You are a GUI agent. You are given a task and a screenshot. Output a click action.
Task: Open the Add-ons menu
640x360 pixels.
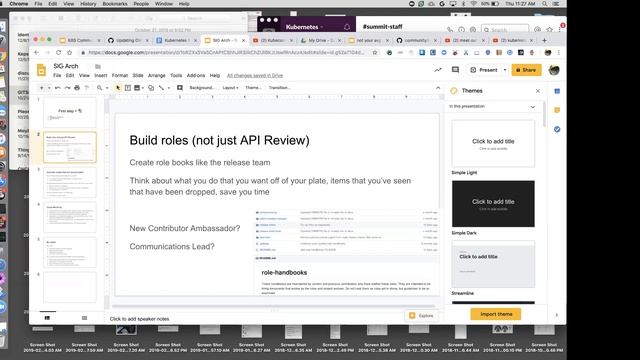[x=196, y=76]
